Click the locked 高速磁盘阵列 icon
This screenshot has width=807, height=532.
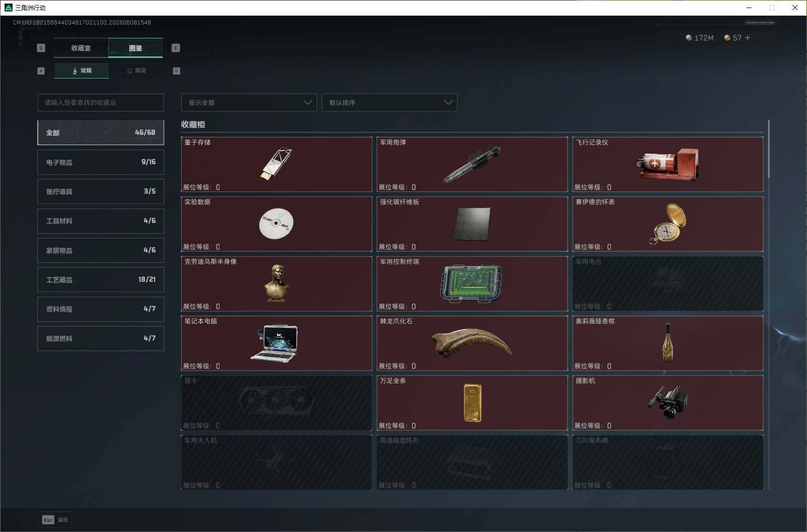[472, 462]
